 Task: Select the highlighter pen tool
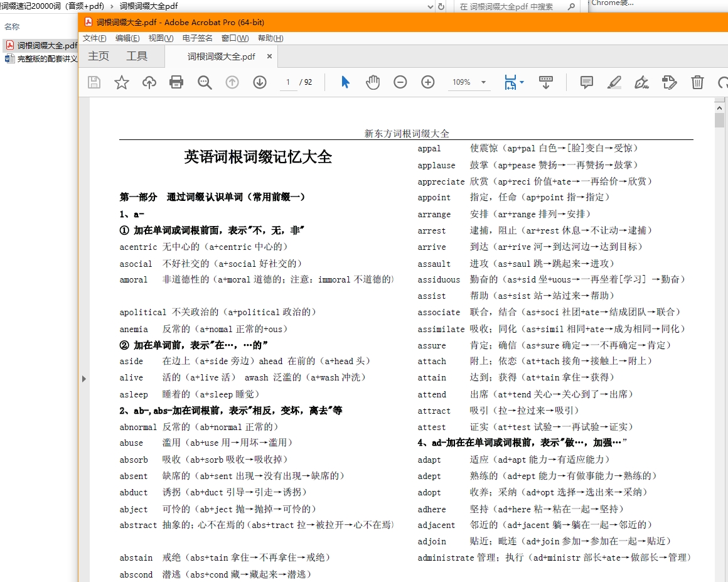[614, 82]
